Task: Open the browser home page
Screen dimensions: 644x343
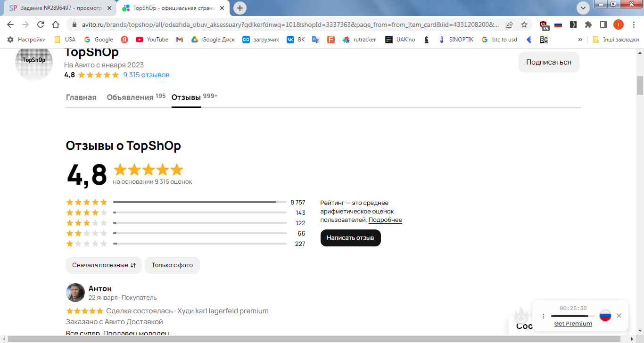Action: (56, 24)
